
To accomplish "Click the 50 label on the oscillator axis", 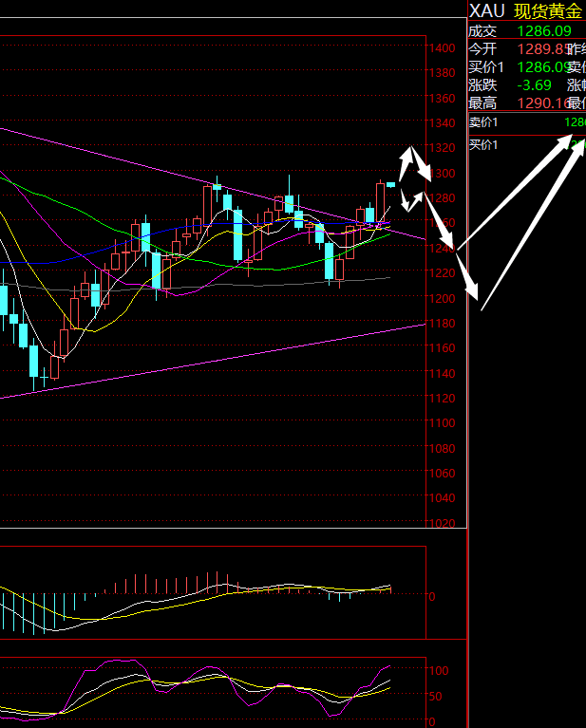I will [435, 697].
